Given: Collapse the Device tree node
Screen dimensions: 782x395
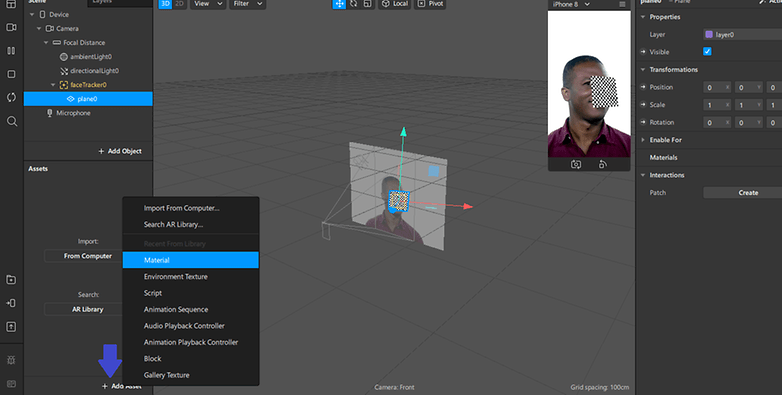Looking at the screenshot, I should [32, 14].
